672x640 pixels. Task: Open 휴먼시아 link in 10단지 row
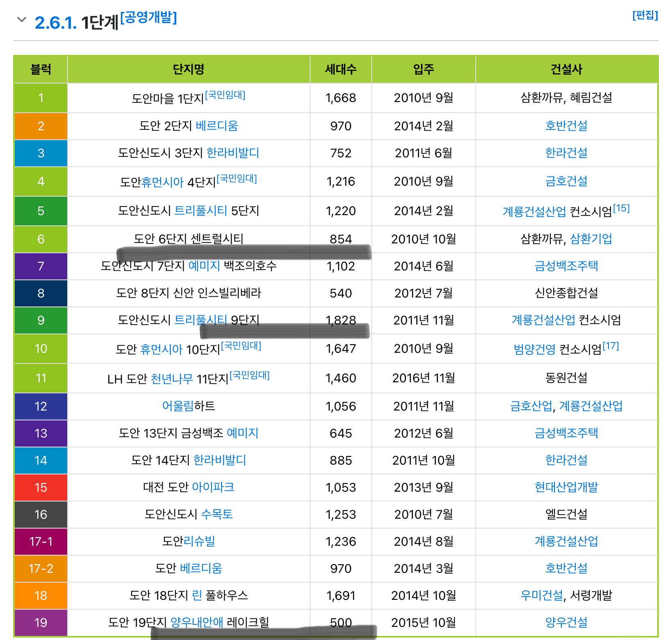[x=161, y=349]
